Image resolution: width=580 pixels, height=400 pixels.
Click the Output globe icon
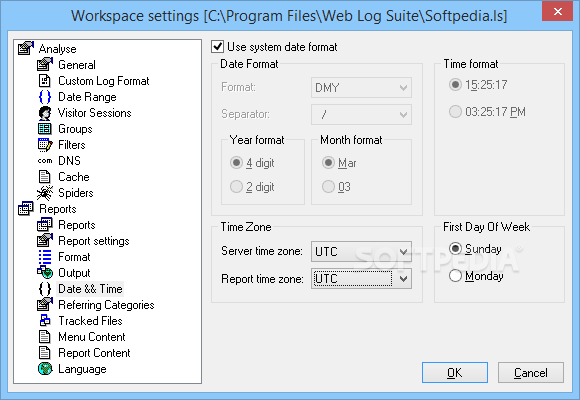coord(45,273)
